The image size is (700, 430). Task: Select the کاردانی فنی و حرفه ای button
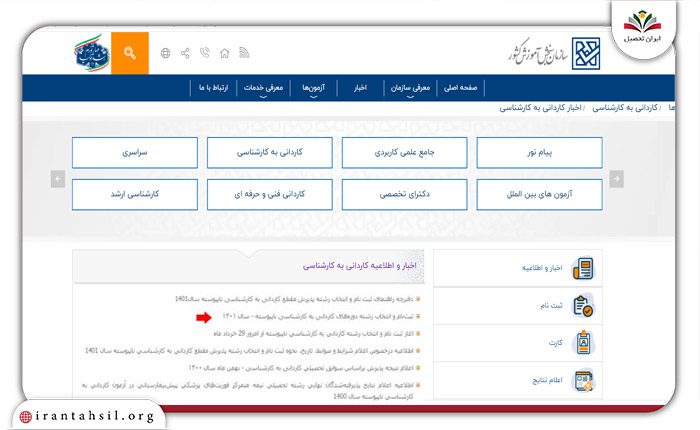click(x=270, y=195)
